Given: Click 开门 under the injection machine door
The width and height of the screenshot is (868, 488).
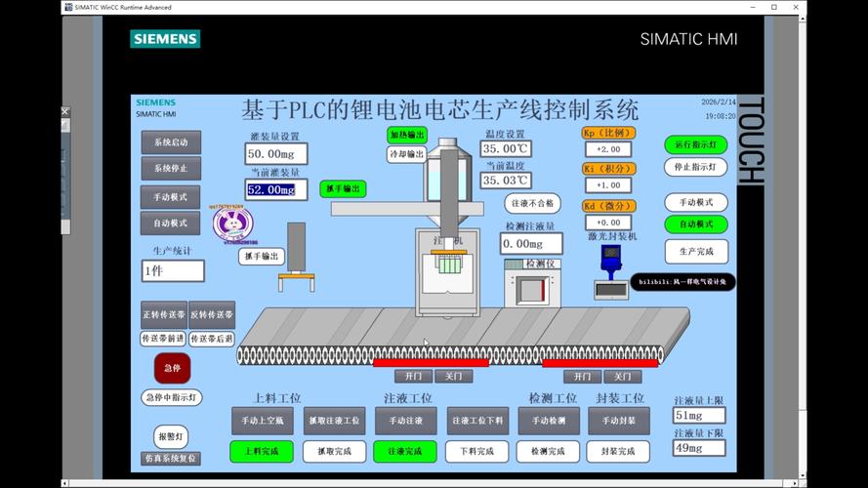Looking at the screenshot, I should click(x=414, y=376).
